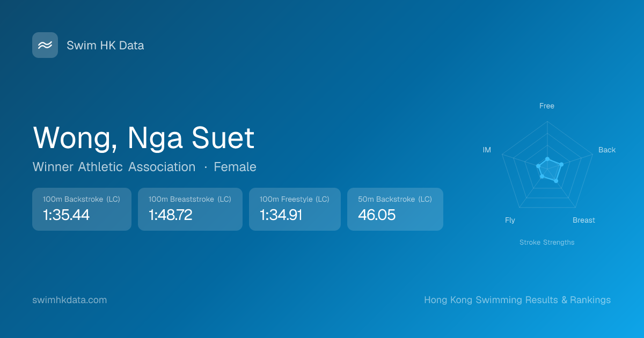
Task: Open the swimhkdata.com link
Action: (x=70, y=300)
